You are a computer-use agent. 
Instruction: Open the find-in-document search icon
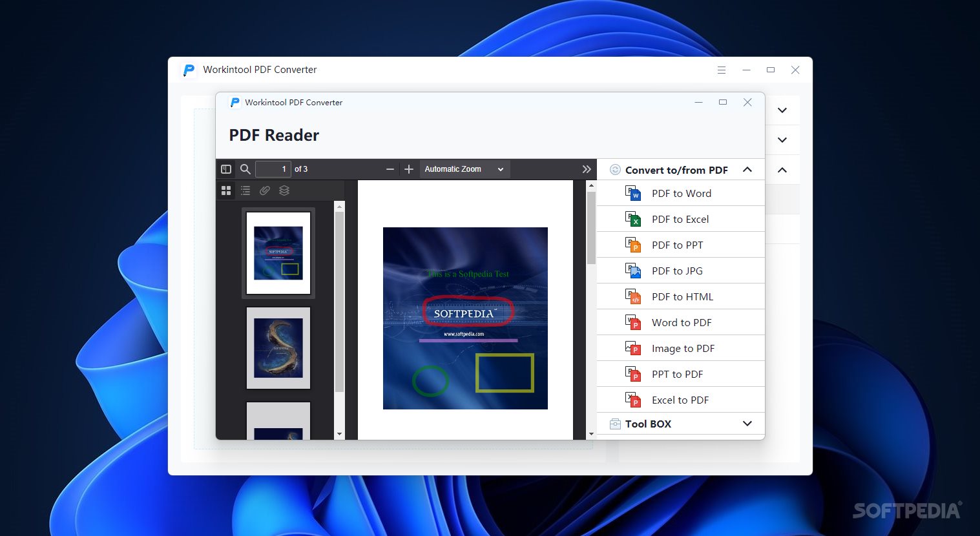pos(245,169)
